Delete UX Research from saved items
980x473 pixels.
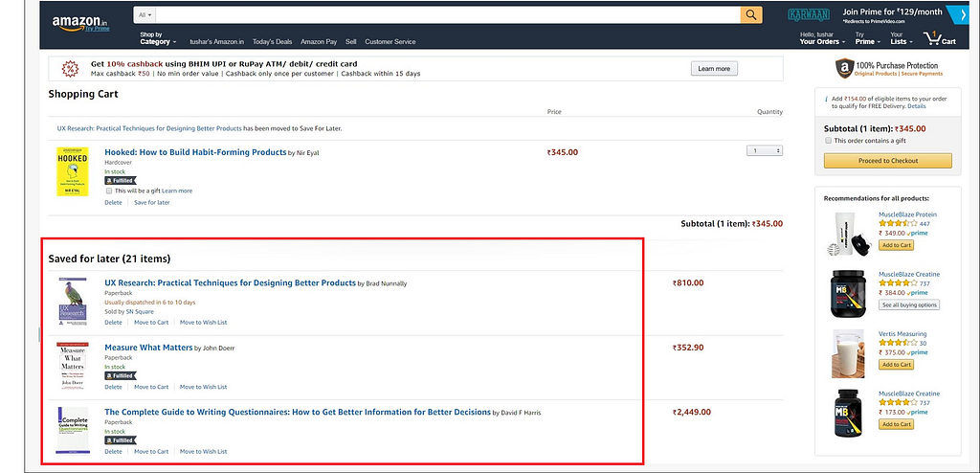[113, 323]
